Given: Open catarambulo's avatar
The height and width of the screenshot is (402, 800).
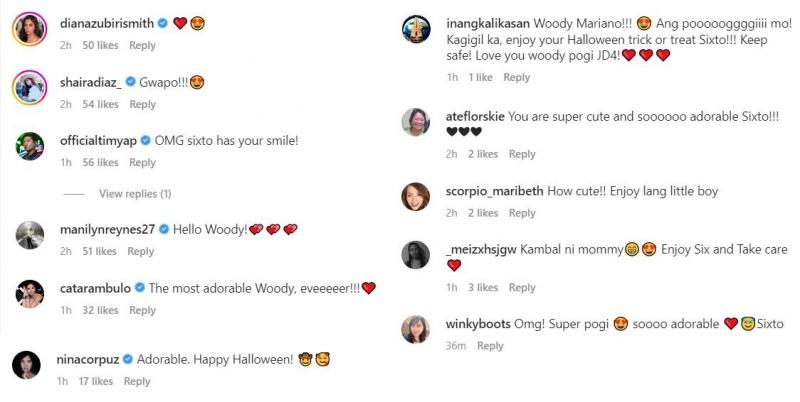Looking at the screenshot, I should 29,293.
